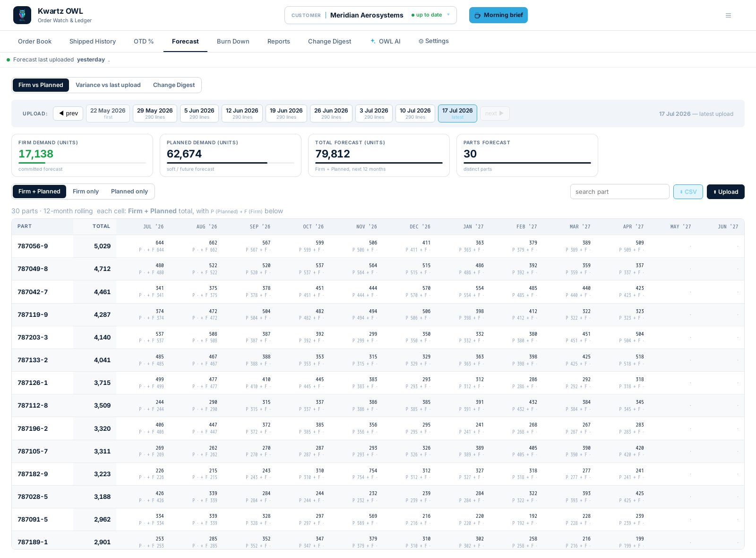The image size is (756, 558).
Task: Switch to Variance vs last upload
Action: [x=108, y=85]
